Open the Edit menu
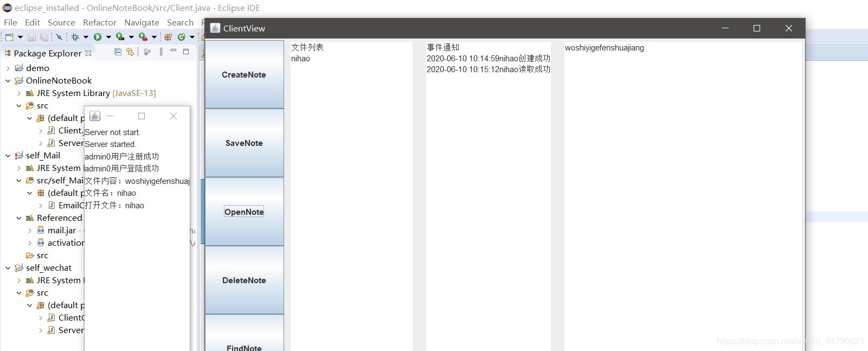868x351 pixels. (x=33, y=22)
